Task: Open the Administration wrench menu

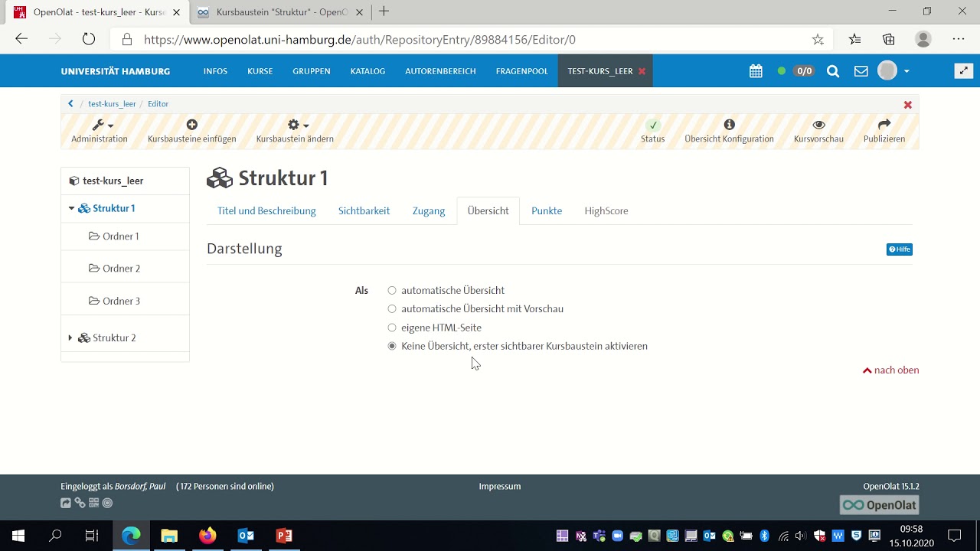Action: (x=100, y=131)
